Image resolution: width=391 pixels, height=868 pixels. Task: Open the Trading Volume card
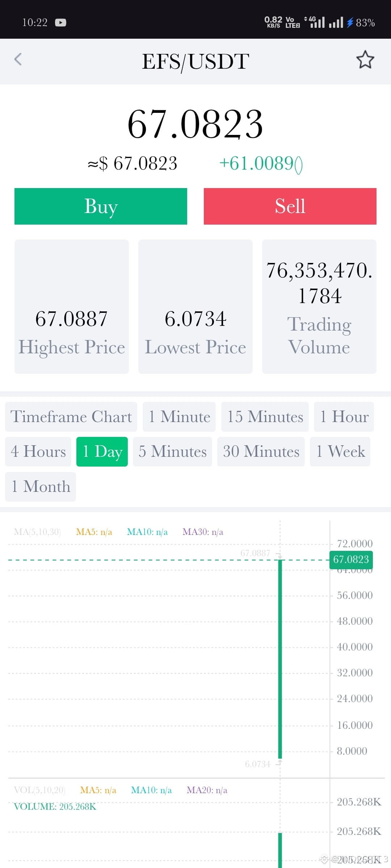pyautogui.click(x=319, y=306)
